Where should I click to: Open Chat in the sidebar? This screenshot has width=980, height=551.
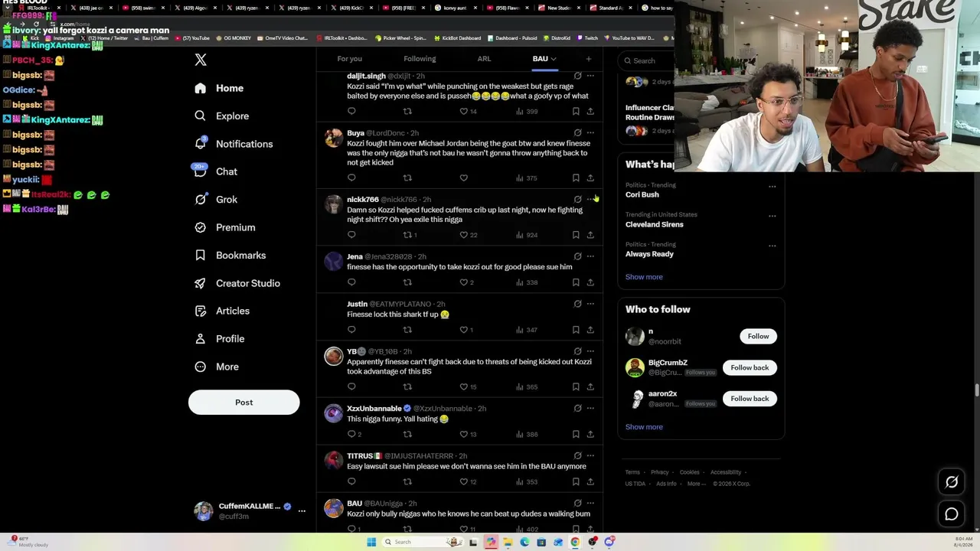pyautogui.click(x=216, y=171)
